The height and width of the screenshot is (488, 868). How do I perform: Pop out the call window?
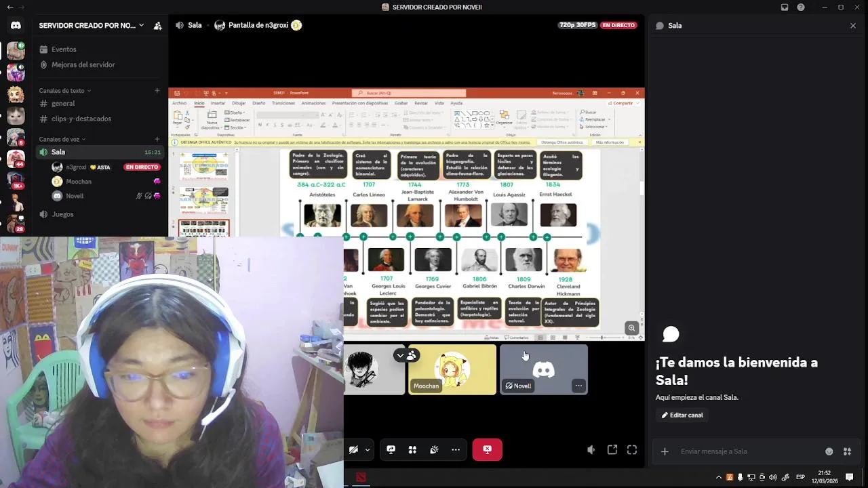coord(612,449)
